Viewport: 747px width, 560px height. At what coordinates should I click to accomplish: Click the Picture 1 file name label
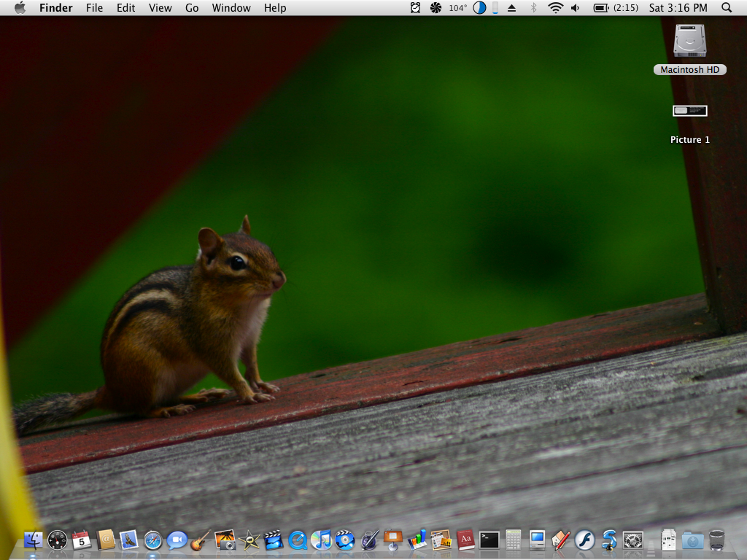(690, 139)
